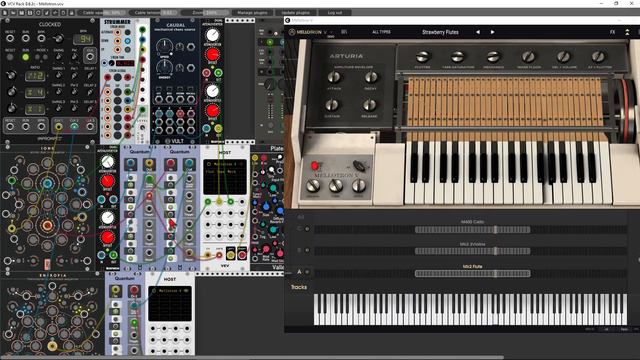Click the BPM display showing 94 on Clocked

click(83, 40)
